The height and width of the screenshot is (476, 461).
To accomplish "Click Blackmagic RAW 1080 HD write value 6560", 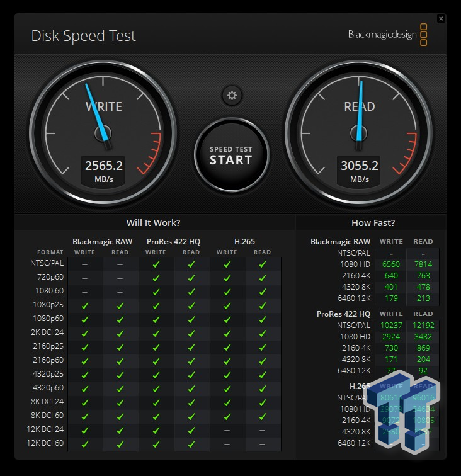I will (x=391, y=264).
